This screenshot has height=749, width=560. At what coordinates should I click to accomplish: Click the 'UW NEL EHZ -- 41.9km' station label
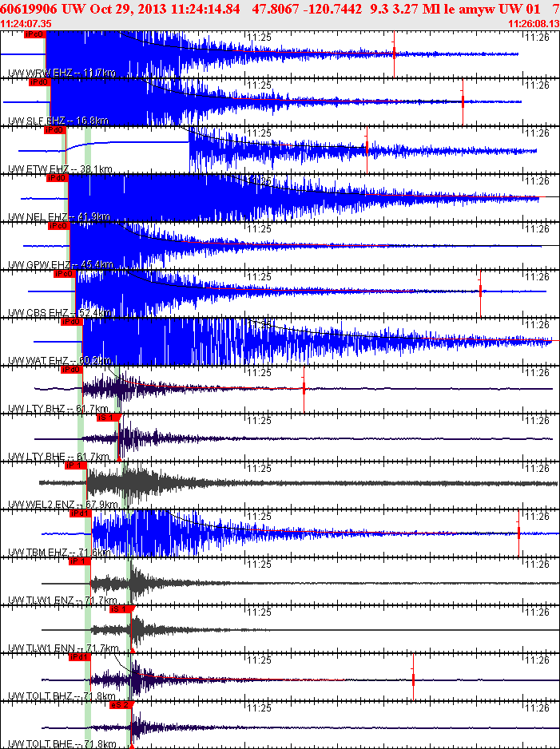(59, 217)
